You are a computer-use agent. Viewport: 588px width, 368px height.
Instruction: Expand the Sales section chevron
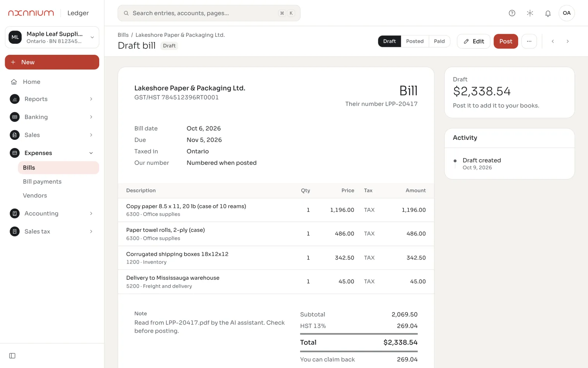click(91, 135)
